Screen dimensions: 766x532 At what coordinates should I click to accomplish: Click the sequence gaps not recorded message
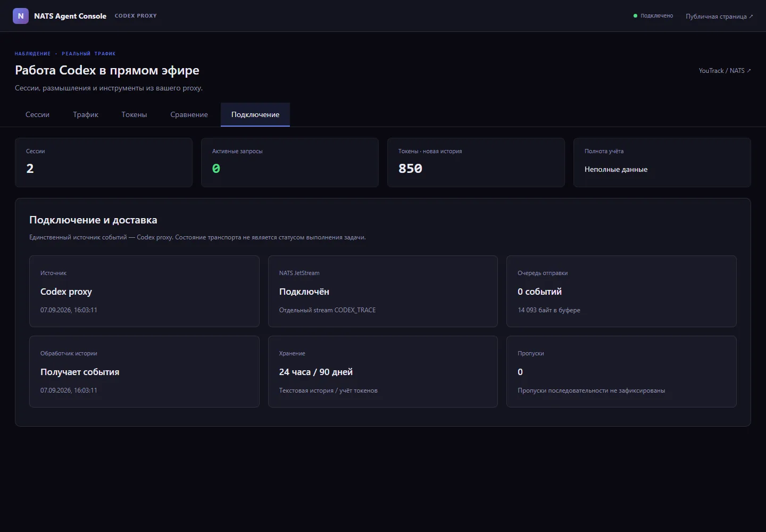click(592, 390)
